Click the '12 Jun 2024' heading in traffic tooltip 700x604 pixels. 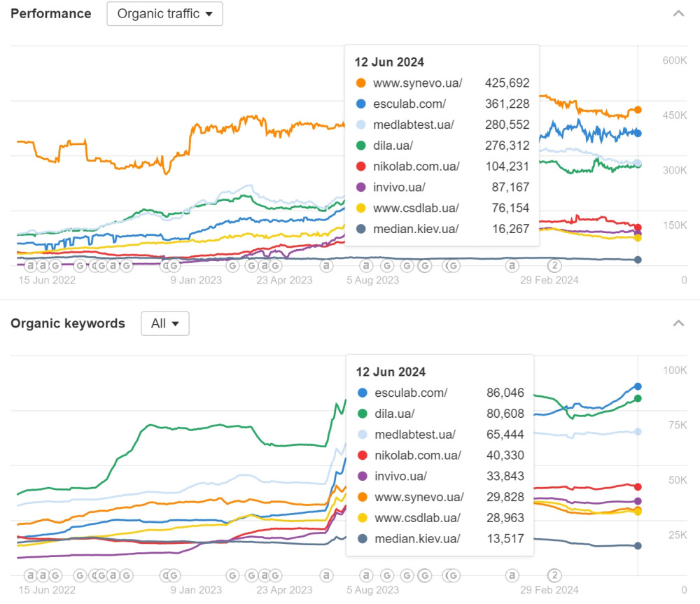(389, 62)
